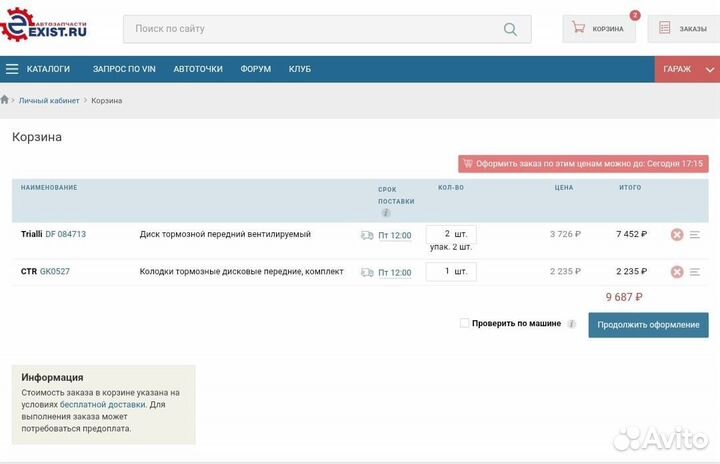Enable the Проверить по машине checkbox
The width and height of the screenshot is (720, 464).
[x=464, y=323]
